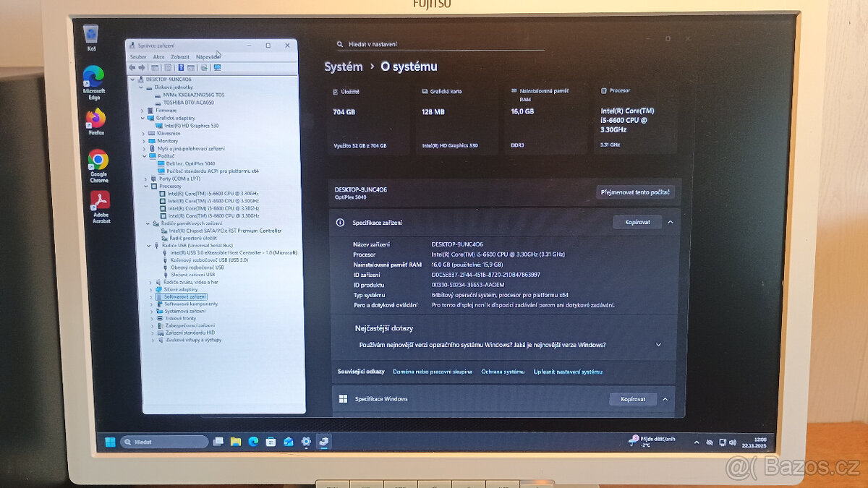Viewport: 868px width, 488px height.
Task: Click the Properties toolbar icon in Device Manager
Action: 168,67
